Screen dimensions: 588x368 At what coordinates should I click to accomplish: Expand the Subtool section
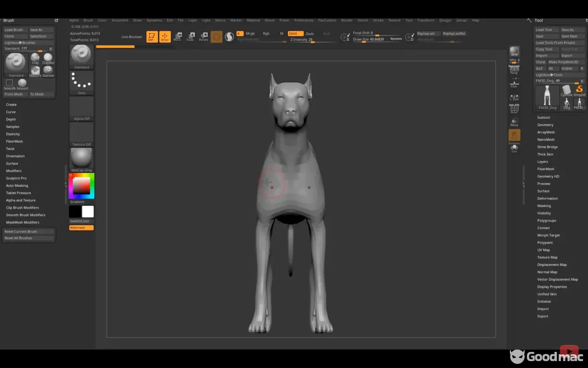[543, 117]
